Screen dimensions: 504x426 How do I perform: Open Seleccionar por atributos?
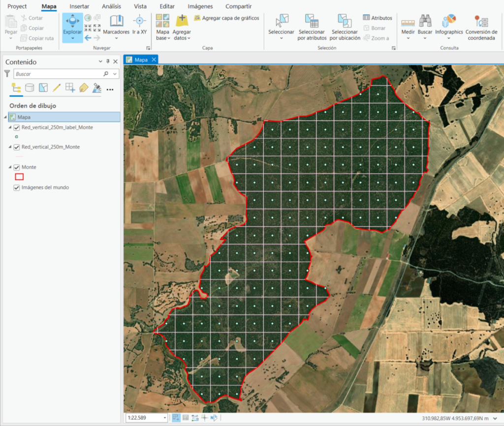pos(312,27)
